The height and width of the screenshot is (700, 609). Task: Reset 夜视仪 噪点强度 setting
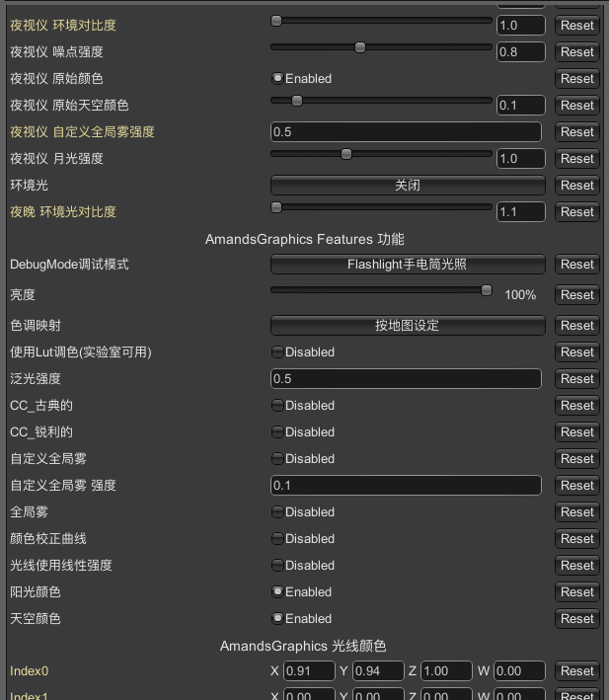(577, 52)
